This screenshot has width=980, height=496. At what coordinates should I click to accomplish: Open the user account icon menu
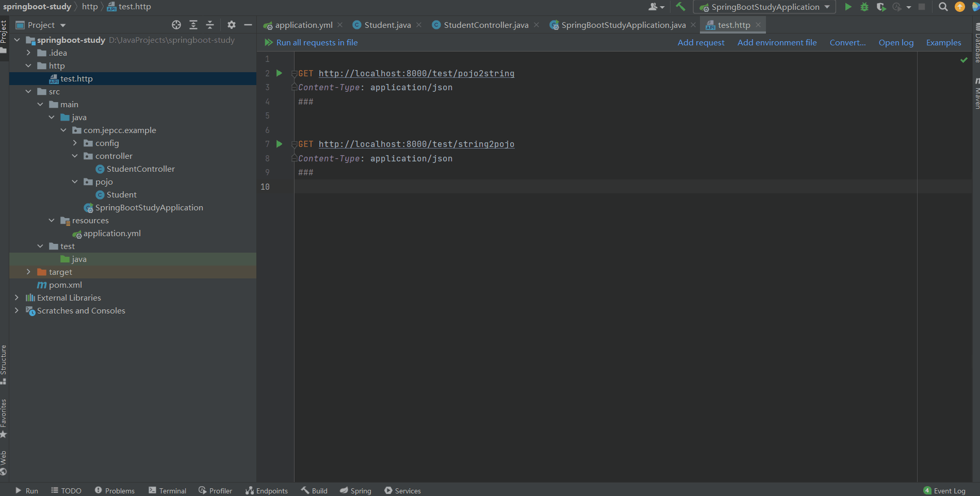(x=656, y=7)
